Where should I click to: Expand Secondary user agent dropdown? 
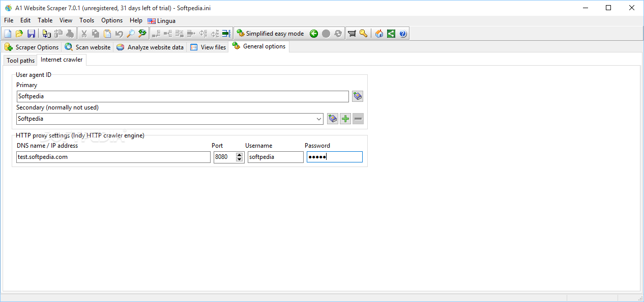coord(319,119)
